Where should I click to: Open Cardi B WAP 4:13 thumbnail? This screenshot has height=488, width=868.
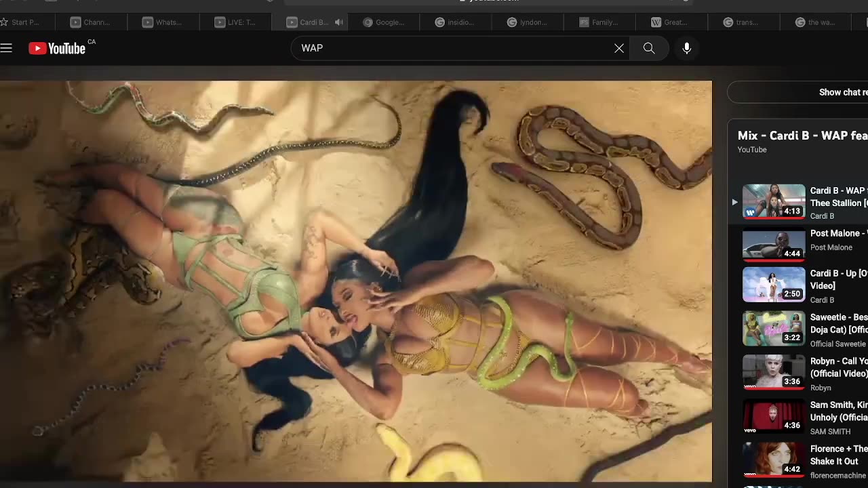click(x=774, y=201)
